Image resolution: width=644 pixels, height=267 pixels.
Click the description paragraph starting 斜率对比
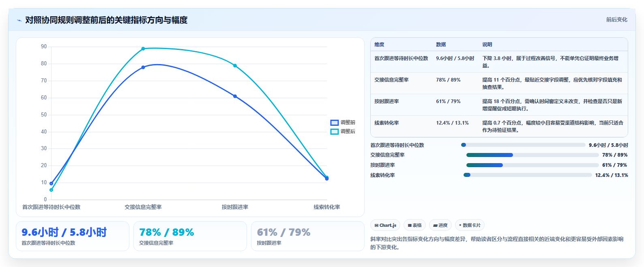tap(497, 243)
